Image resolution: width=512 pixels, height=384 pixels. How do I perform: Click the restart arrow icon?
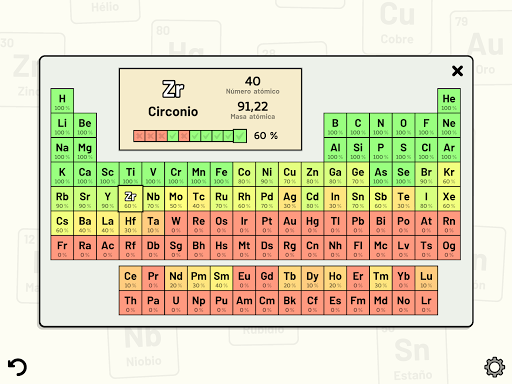pos(17,367)
